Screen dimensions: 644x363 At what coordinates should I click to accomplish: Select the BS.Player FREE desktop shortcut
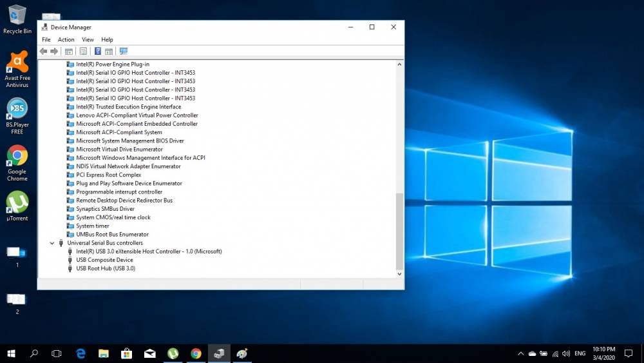[17, 116]
